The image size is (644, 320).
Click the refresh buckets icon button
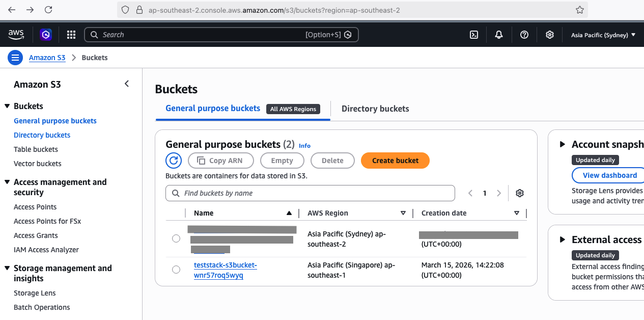(x=174, y=161)
